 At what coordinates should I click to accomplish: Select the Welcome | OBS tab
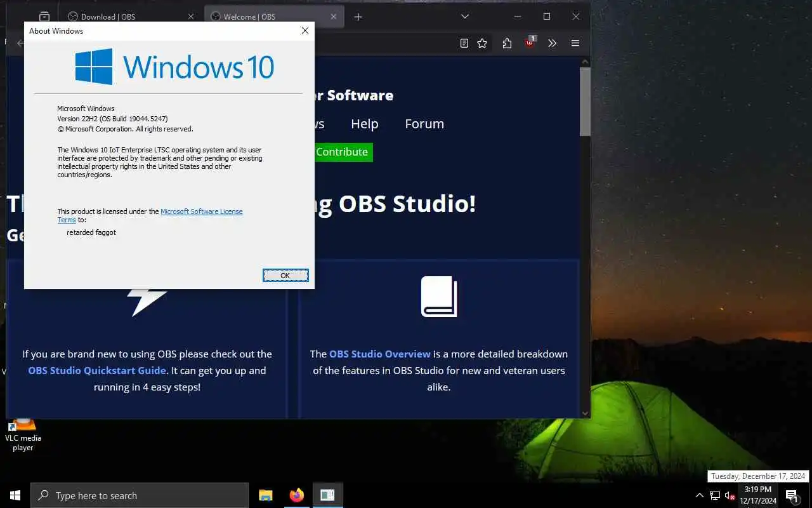tap(274, 17)
